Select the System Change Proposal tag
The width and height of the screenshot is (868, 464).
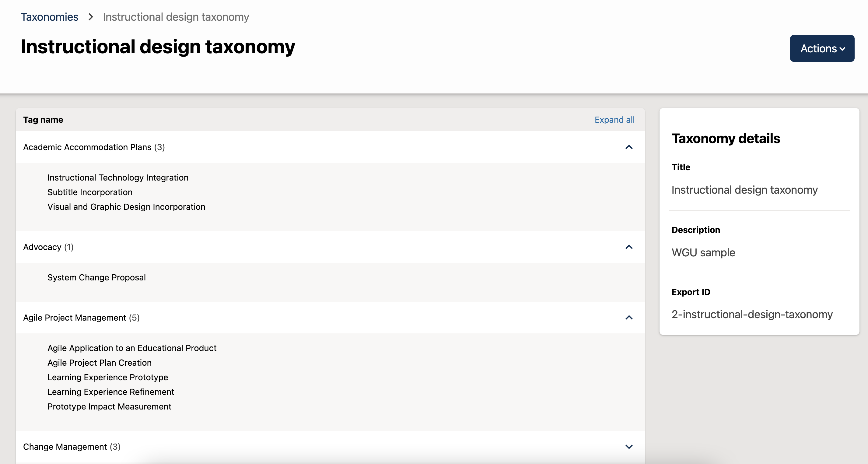(x=97, y=277)
